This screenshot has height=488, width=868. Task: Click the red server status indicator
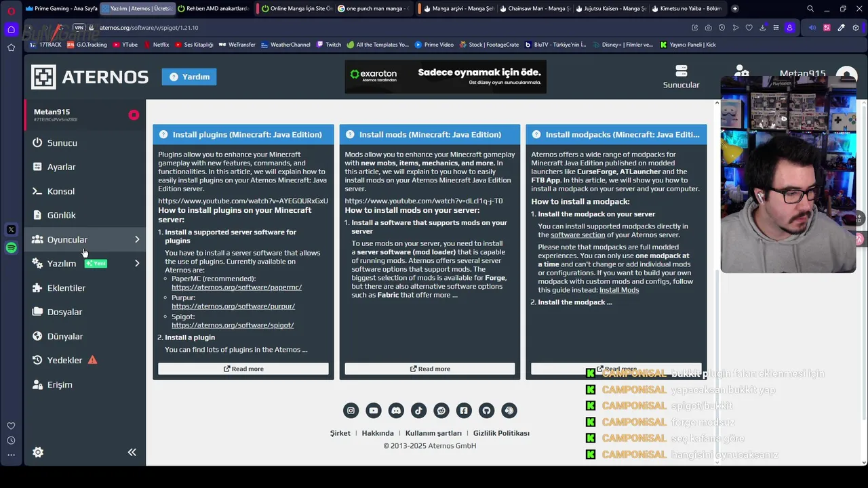coord(134,115)
